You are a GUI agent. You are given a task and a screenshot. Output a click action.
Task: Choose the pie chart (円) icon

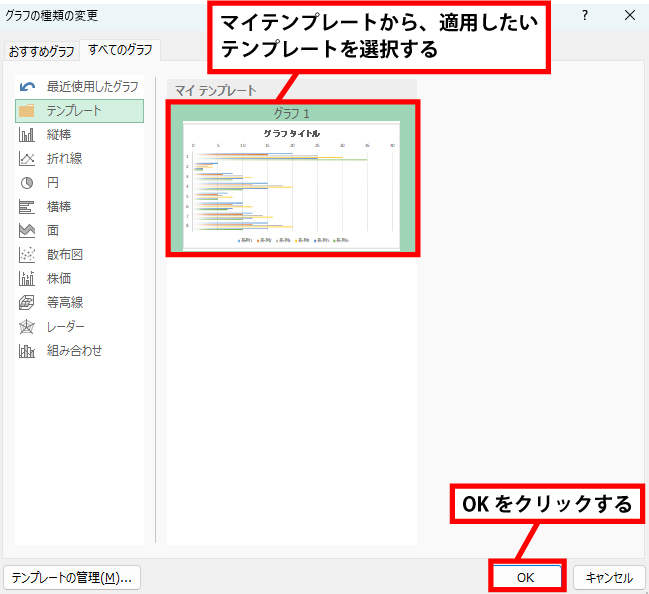click(26, 183)
